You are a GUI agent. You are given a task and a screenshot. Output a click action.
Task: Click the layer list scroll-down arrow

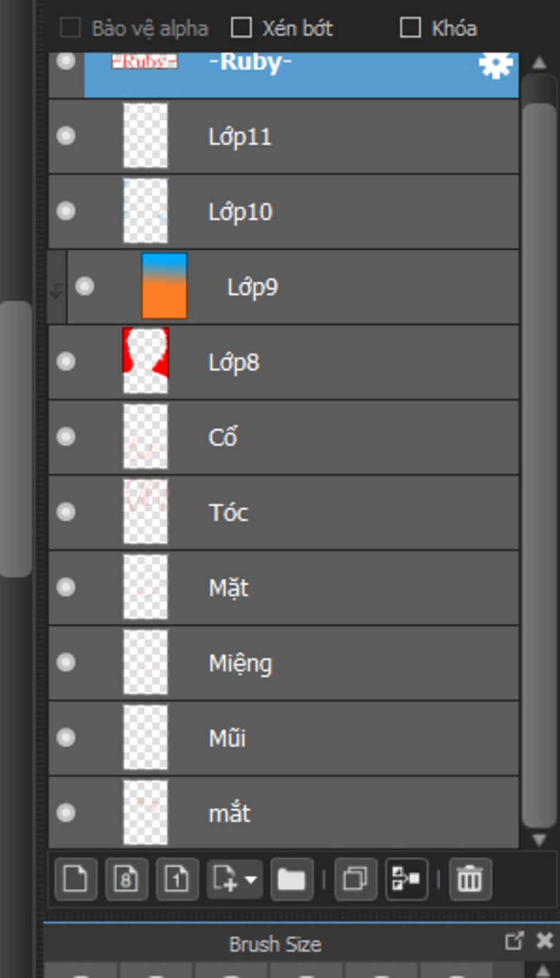pos(539,840)
